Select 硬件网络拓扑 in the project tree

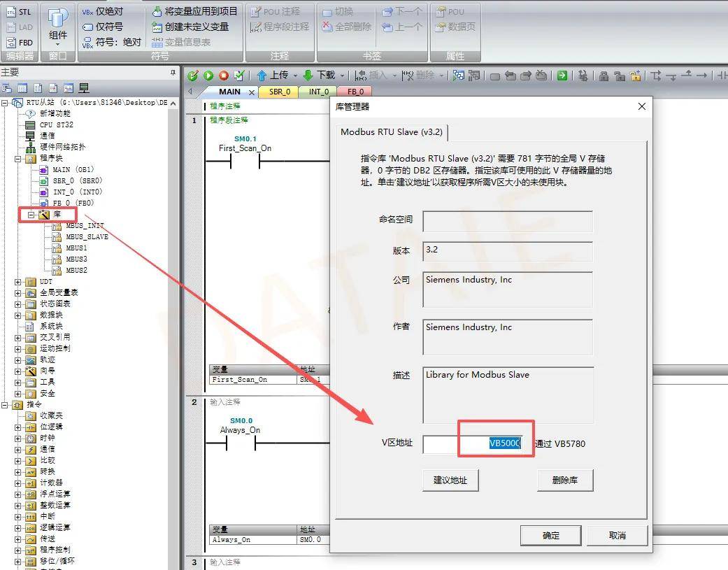pos(56,147)
